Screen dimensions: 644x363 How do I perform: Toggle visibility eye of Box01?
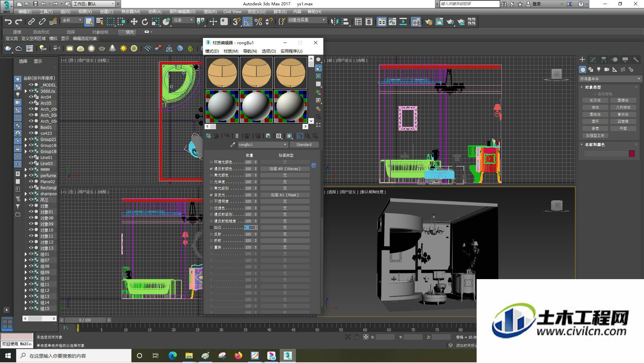coord(31,127)
